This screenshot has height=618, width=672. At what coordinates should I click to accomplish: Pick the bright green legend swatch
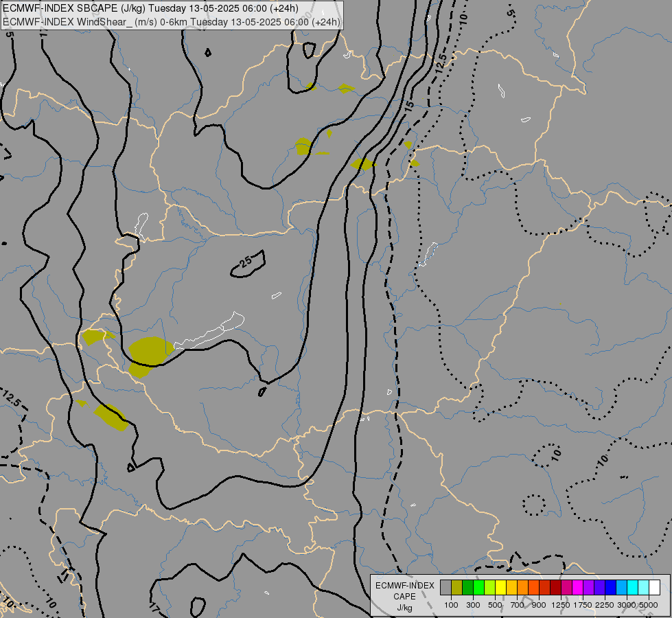click(478, 587)
